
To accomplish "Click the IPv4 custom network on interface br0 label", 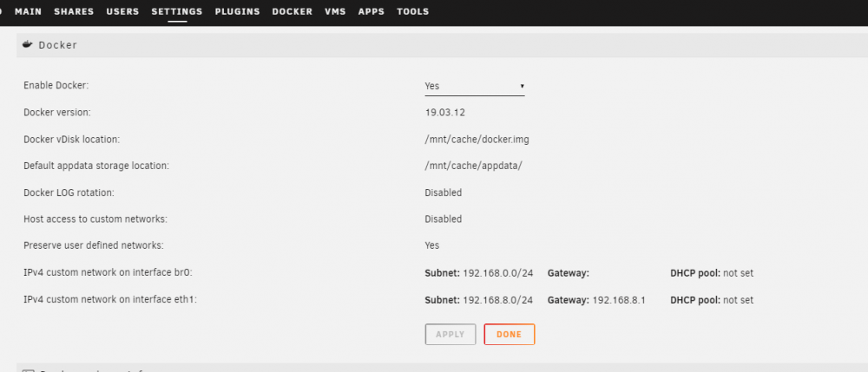I will 108,272.
